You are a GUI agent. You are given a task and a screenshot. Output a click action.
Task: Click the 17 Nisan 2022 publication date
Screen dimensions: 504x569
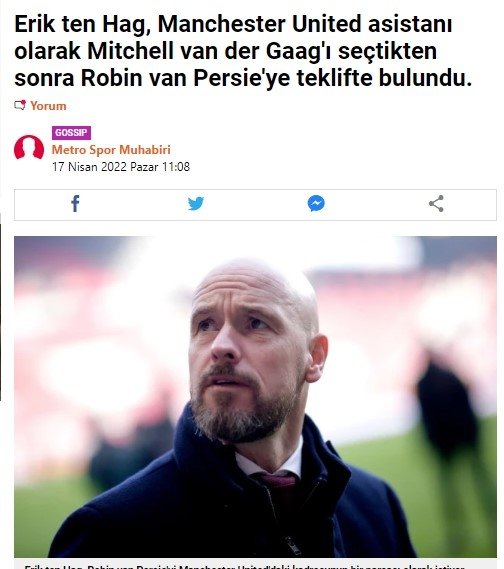[89, 167]
